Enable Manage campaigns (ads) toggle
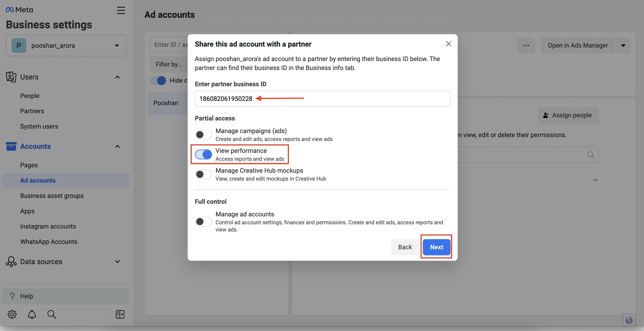 point(203,135)
